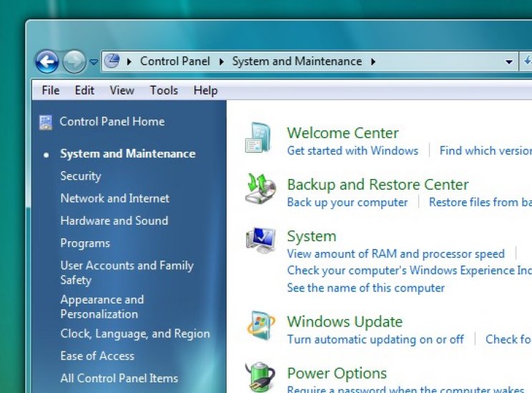Screen dimensions: 532x393
Task: Click Require a password when computer wakes
Action: [x=405, y=389]
